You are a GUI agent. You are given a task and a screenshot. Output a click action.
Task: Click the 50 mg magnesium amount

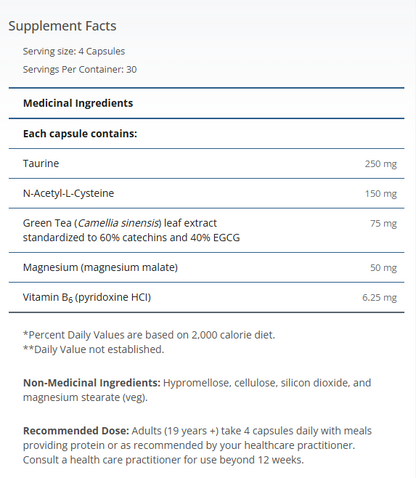[x=383, y=268]
